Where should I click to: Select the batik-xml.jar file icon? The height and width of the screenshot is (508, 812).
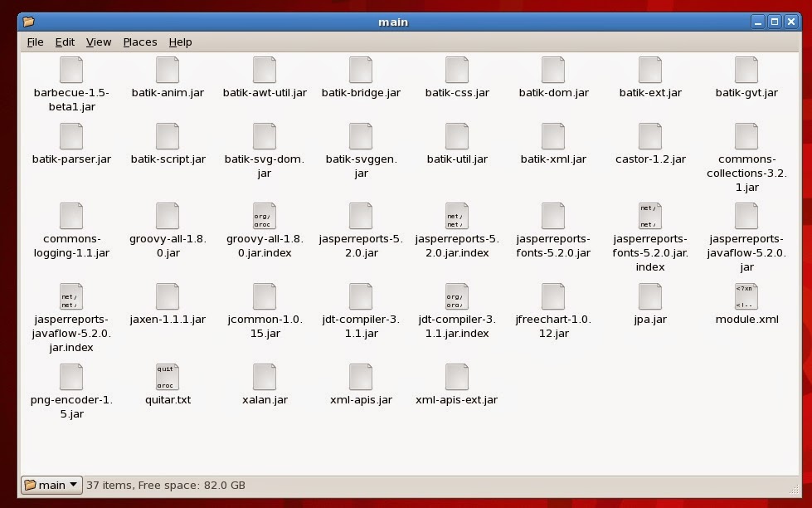pyautogui.click(x=553, y=136)
